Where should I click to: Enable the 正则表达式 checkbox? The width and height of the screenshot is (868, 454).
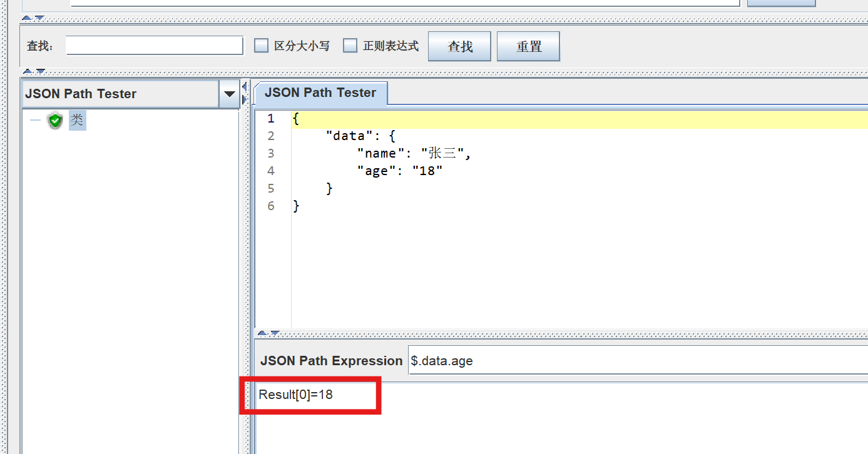pos(350,45)
